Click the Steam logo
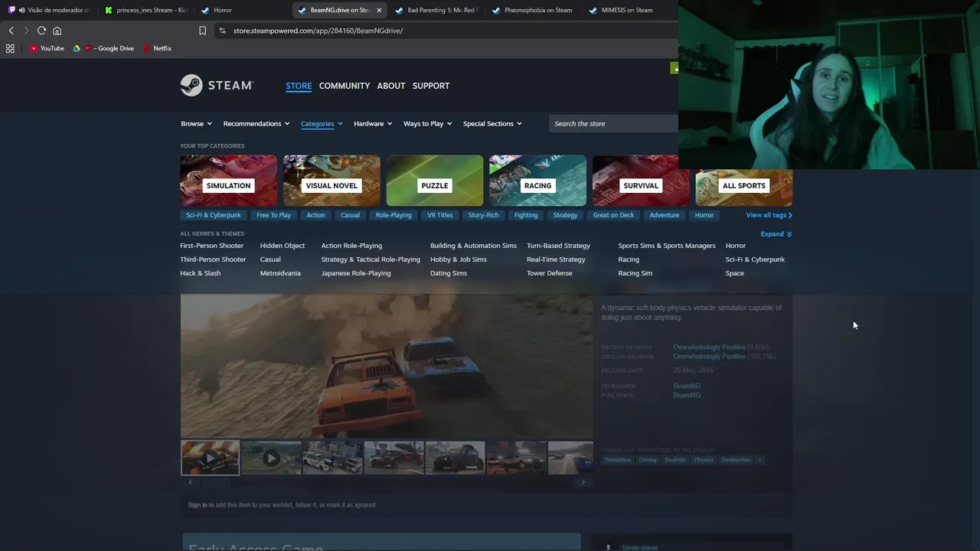The height and width of the screenshot is (551, 980). [x=217, y=86]
